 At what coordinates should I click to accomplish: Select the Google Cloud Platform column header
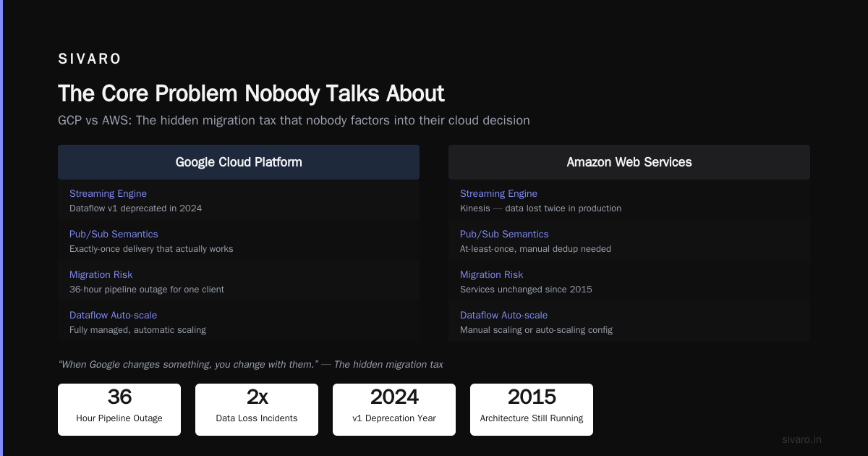tap(239, 162)
